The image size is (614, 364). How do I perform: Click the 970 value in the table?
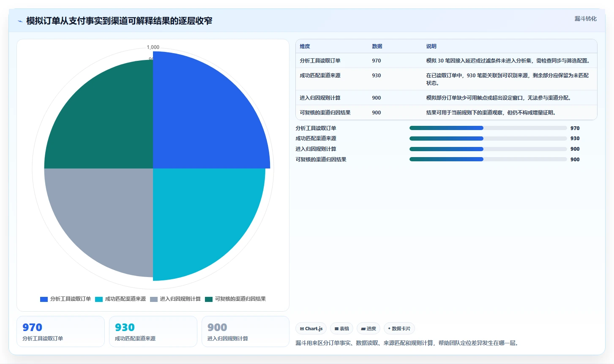pyautogui.click(x=376, y=61)
